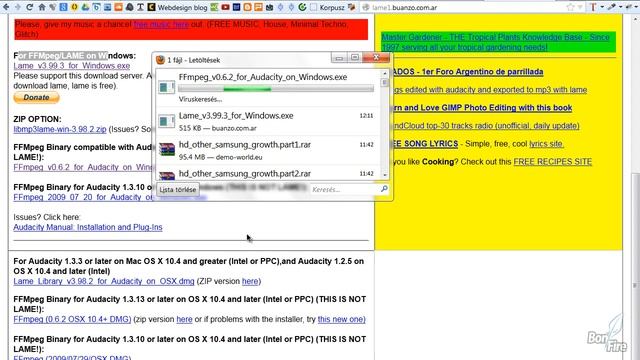The image size is (640, 360).
Task: Open the Google Drive bookmark icon
Action: pos(85,7)
